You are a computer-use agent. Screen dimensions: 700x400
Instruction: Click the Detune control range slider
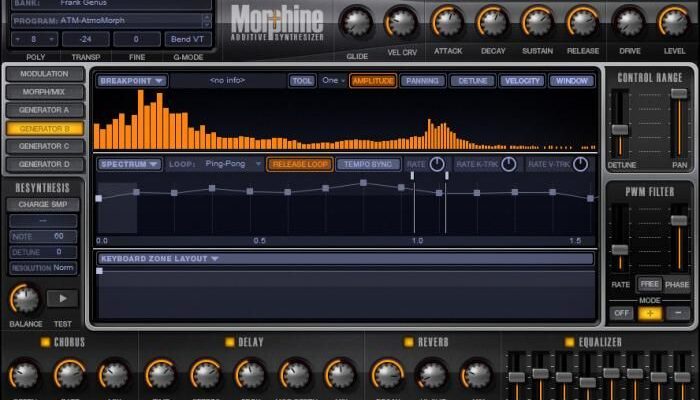[620, 129]
